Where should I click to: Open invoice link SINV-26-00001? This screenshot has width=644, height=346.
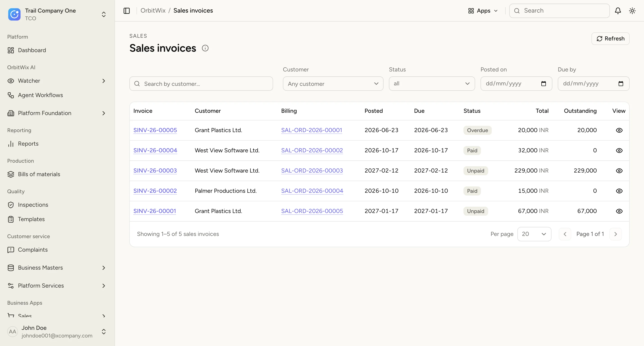154,211
